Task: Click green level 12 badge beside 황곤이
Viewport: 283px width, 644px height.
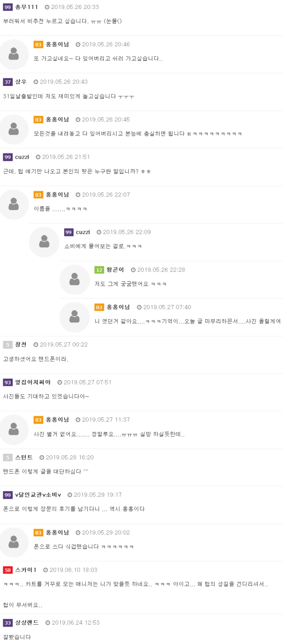Action: tap(99, 270)
